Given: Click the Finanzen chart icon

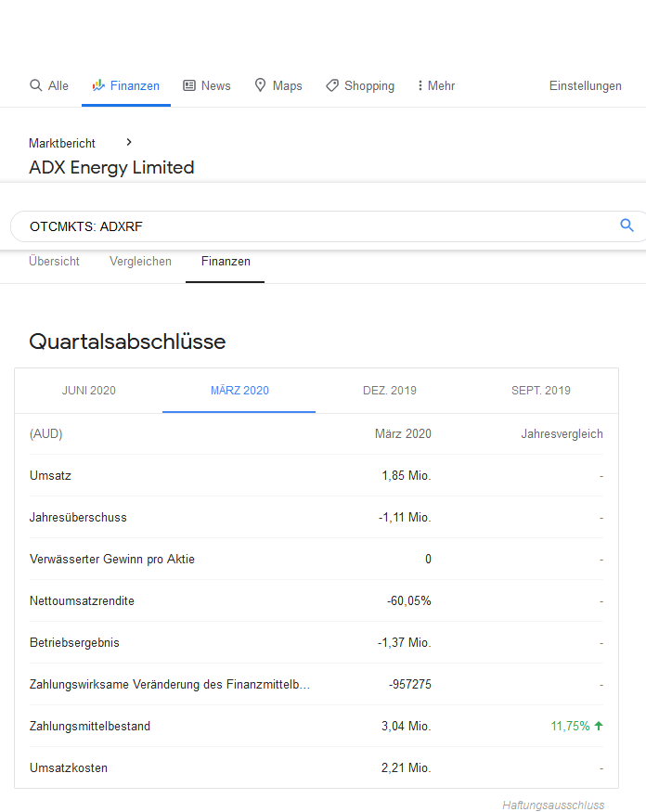Looking at the screenshot, I should tap(98, 85).
